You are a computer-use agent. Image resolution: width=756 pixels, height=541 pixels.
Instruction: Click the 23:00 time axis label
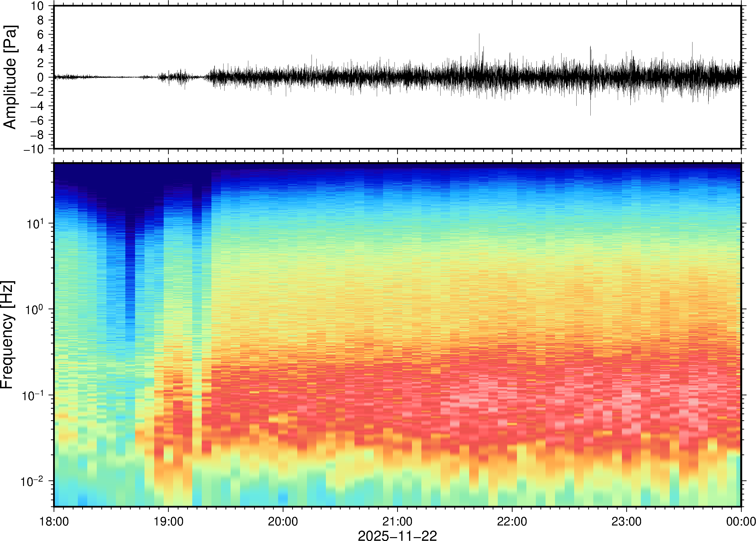click(626, 521)
